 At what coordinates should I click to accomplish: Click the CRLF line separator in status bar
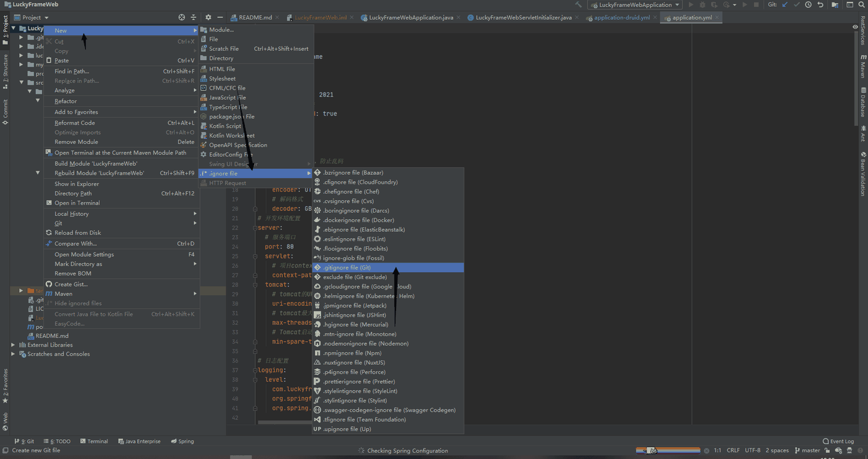point(733,451)
